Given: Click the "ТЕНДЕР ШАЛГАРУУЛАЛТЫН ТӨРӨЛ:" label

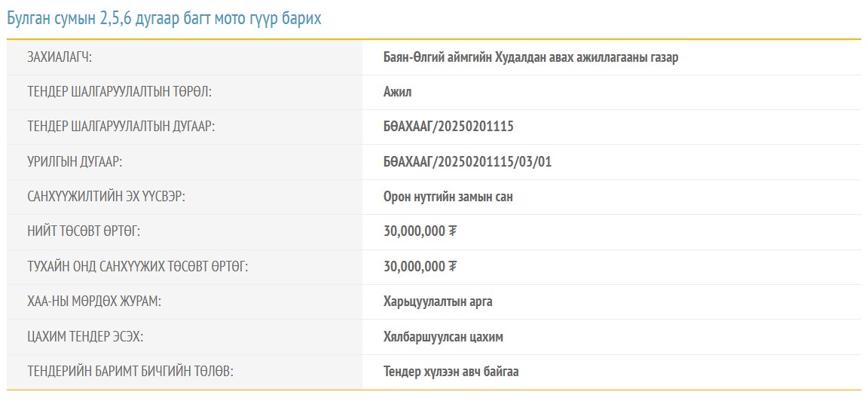Looking at the screenshot, I should pos(119,92).
